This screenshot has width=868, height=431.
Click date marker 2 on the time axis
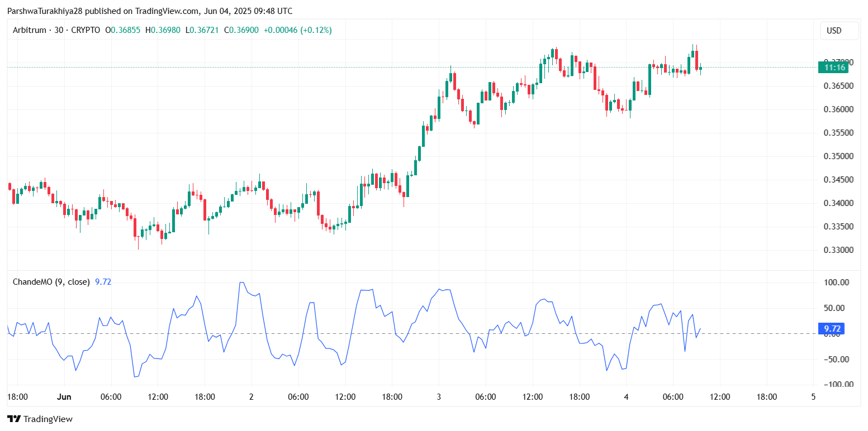tap(252, 397)
